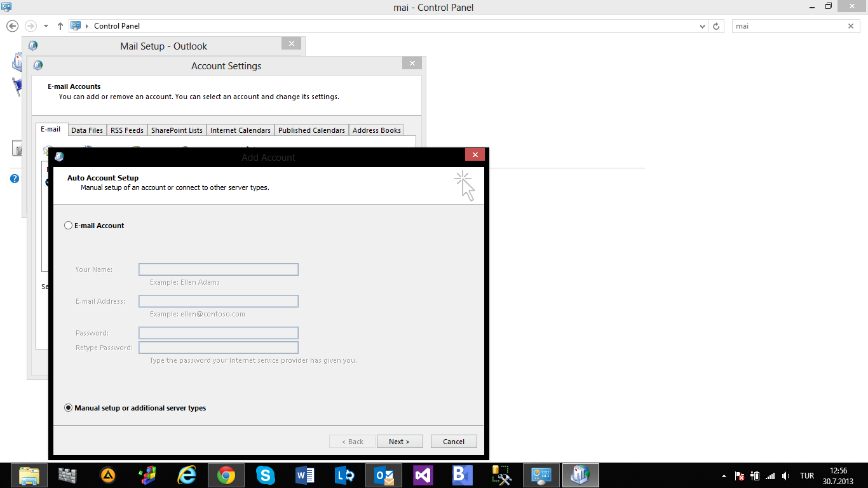The height and width of the screenshot is (488, 868).
Task: Refresh the Control Panel address bar
Action: [716, 26]
